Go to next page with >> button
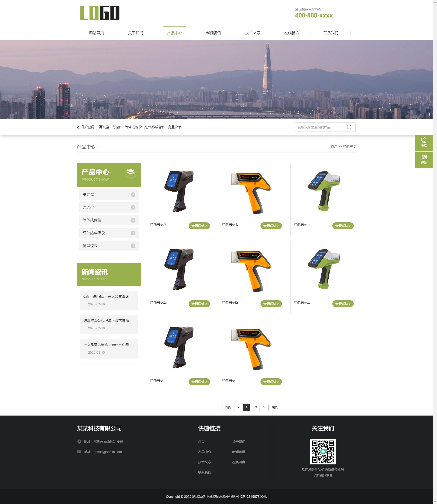Viewport: 437px width, 504px height. click(x=264, y=407)
